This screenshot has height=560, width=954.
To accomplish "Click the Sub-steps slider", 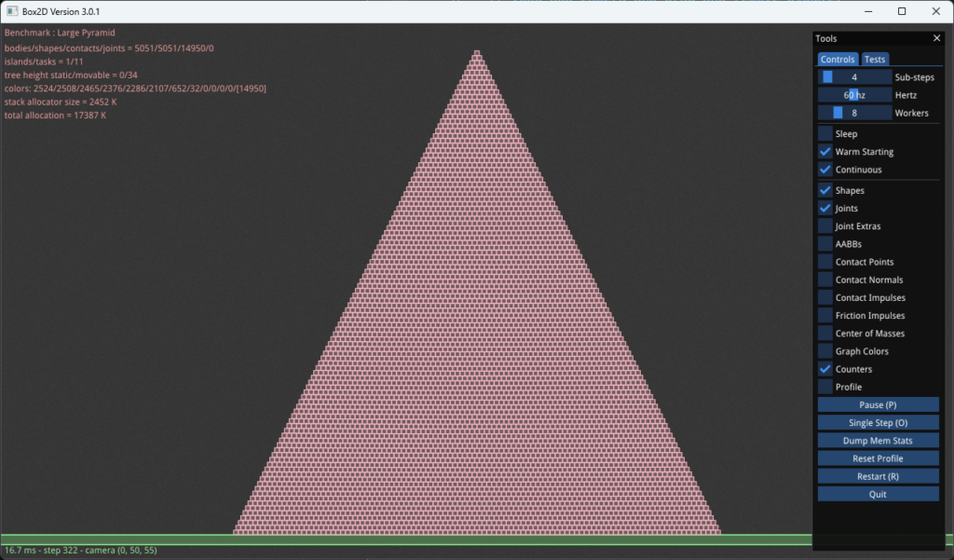I will pyautogui.click(x=854, y=77).
